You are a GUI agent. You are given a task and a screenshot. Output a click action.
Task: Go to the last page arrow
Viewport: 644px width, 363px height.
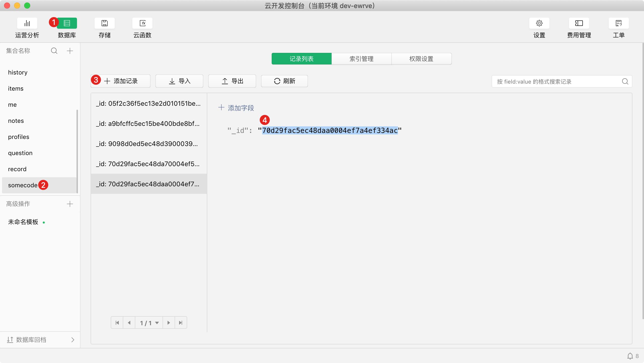point(181,323)
